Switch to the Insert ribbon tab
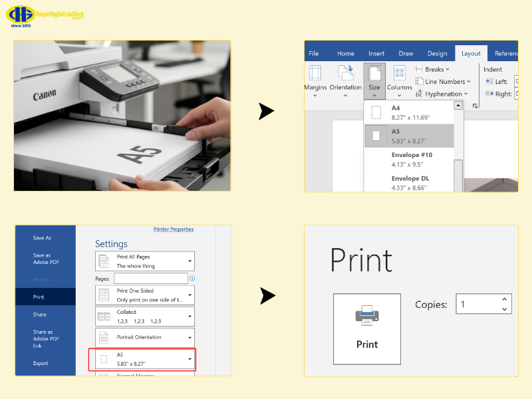532x399 pixels. pos(376,54)
